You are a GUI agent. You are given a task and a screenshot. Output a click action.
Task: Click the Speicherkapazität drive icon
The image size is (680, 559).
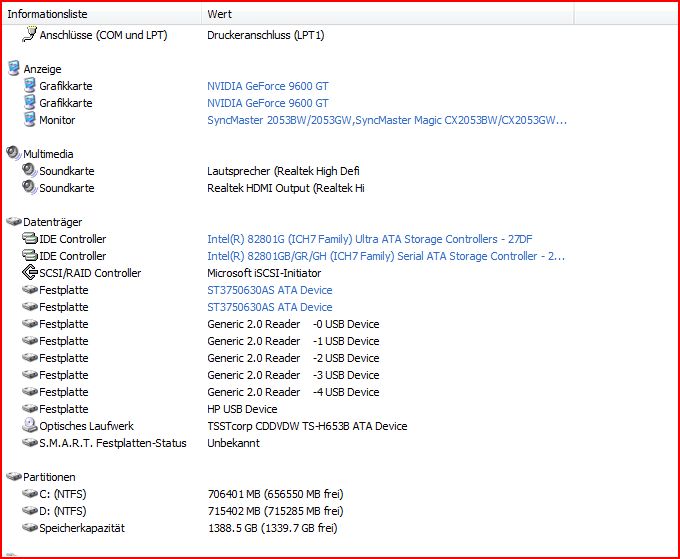click(x=30, y=527)
